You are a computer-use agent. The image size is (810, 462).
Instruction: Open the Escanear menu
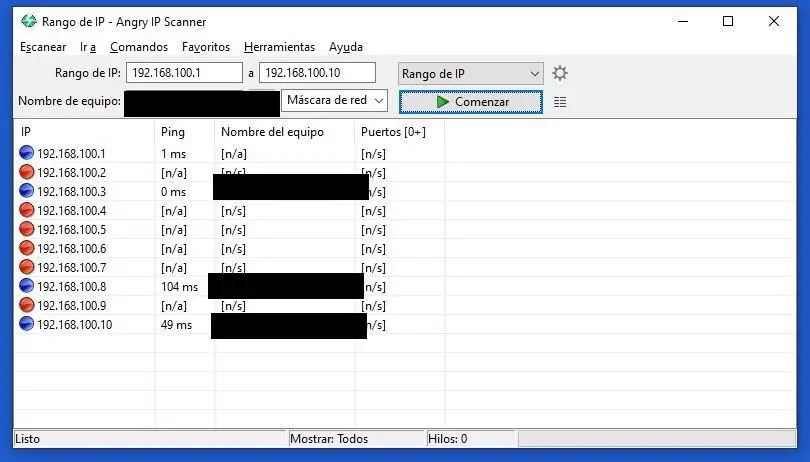[x=43, y=47]
